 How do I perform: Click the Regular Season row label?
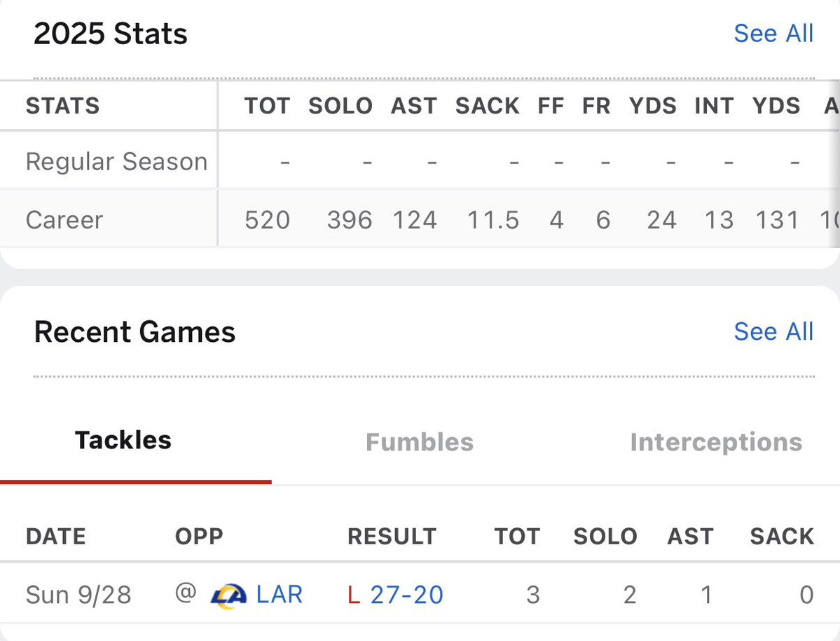(116, 162)
